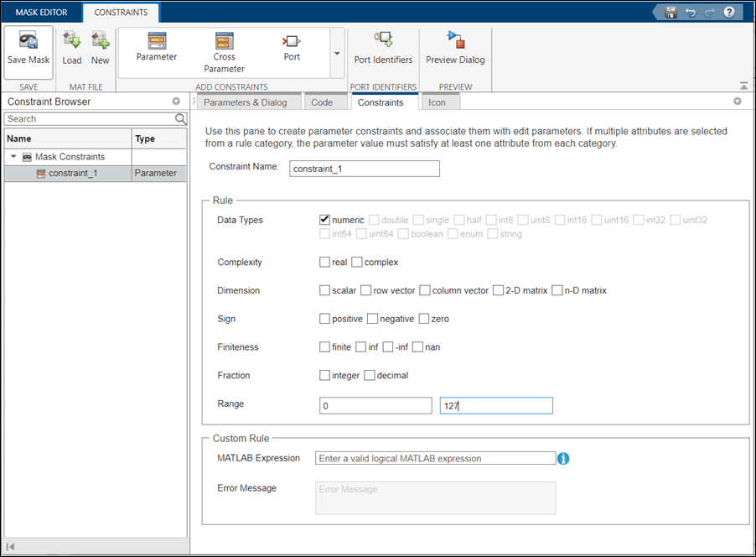
Task: Open Port Identifiers
Action: tap(383, 49)
